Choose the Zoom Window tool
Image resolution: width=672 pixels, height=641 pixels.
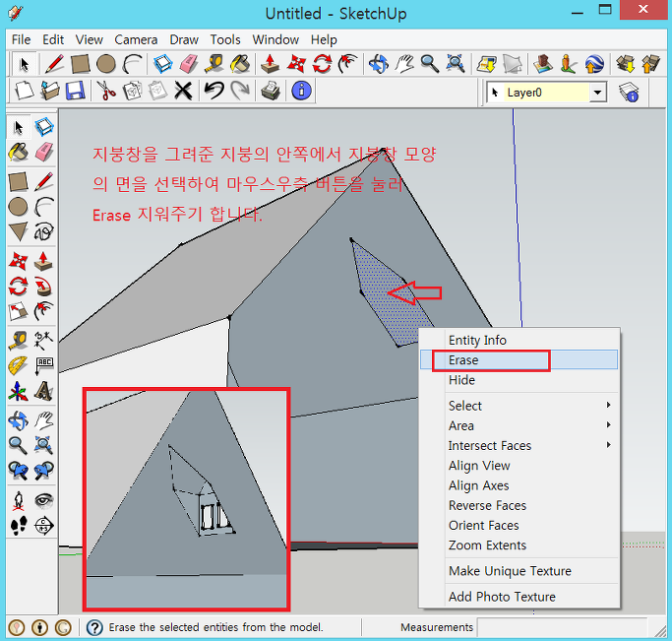43,445
